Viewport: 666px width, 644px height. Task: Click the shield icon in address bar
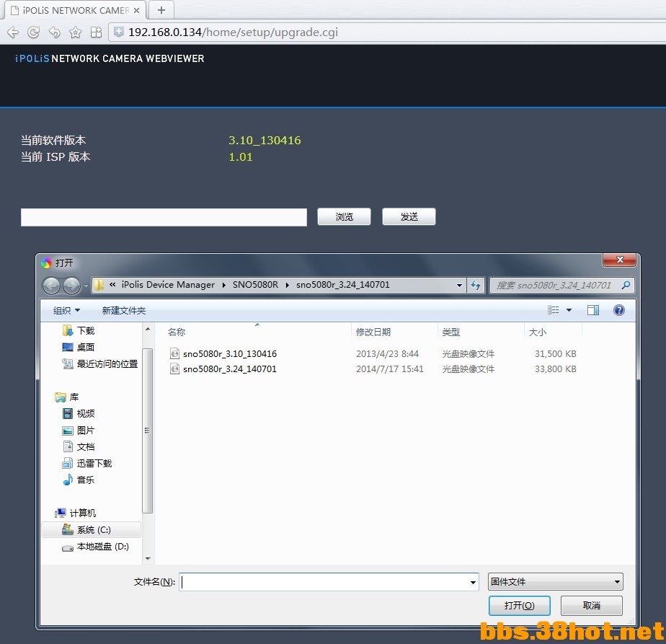(x=118, y=32)
